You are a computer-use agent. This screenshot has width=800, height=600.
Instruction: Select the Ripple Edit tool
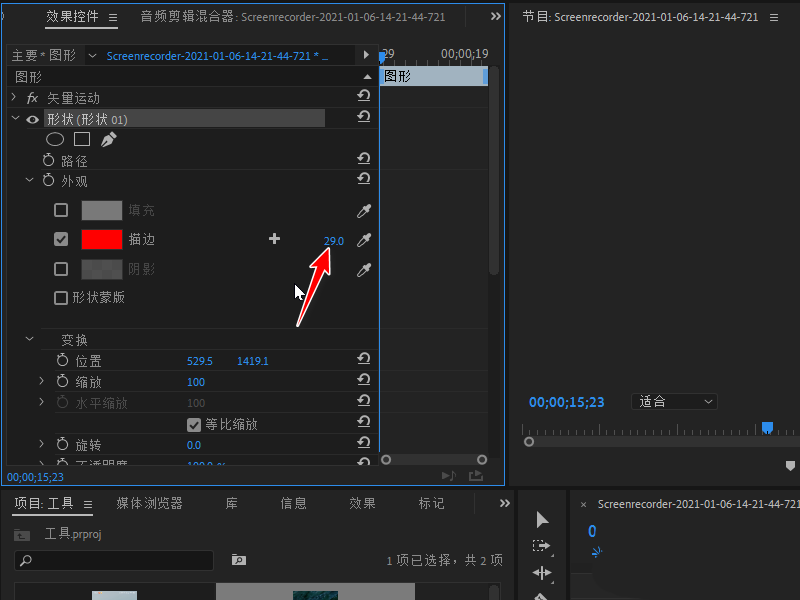pyautogui.click(x=541, y=572)
